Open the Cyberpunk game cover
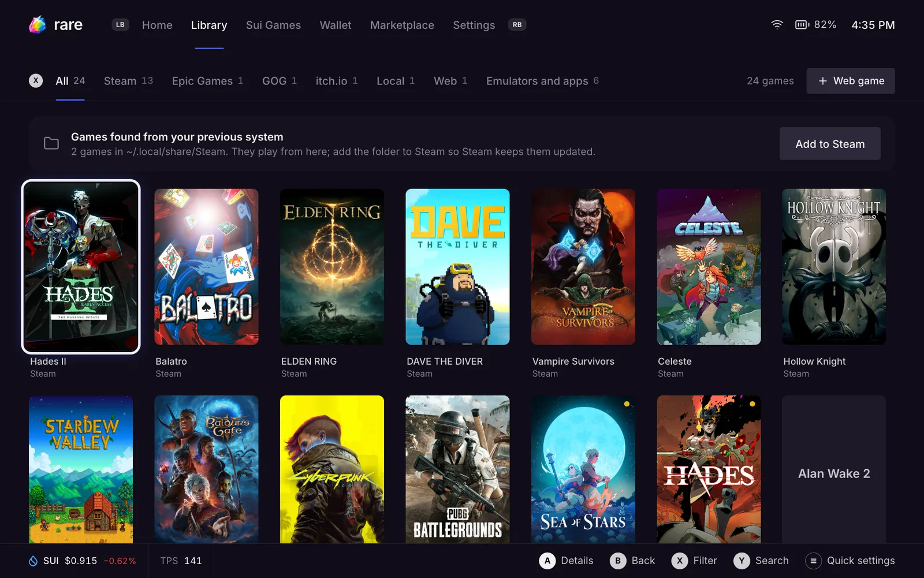The image size is (924, 578). pos(332,469)
